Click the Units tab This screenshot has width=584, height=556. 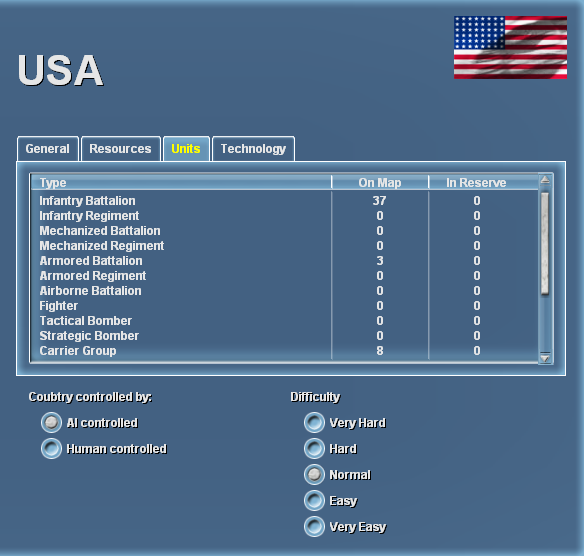click(x=186, y=149)
